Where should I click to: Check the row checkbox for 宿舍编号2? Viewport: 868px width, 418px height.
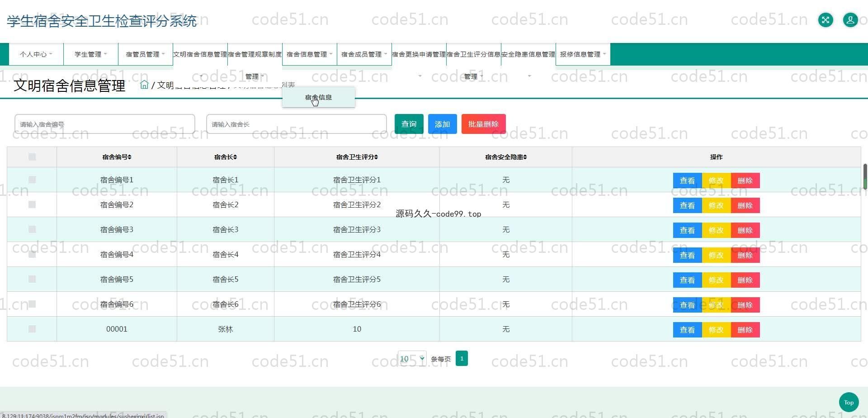[32, 204]
